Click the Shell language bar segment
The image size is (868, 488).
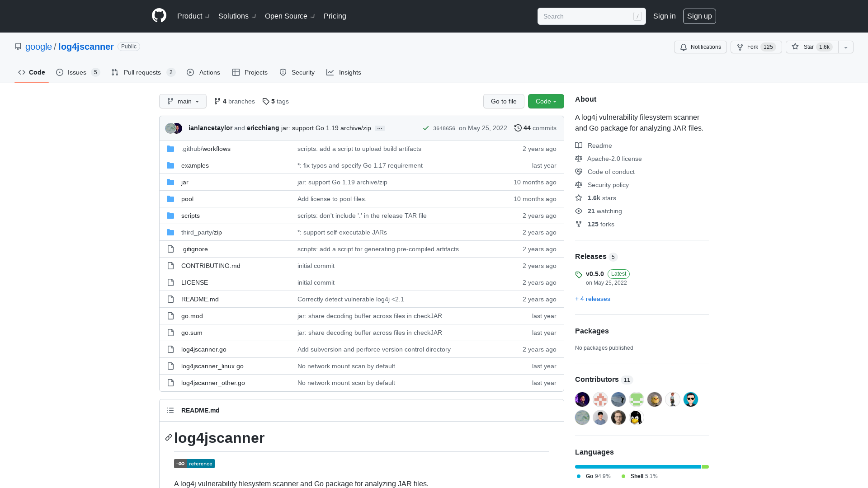tap(705, 467)
